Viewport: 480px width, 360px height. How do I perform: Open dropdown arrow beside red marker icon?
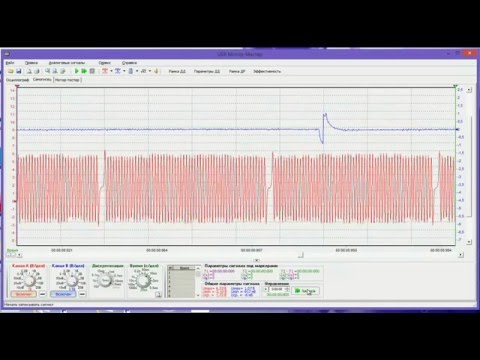pyautogui.click(x=111, y=71)
